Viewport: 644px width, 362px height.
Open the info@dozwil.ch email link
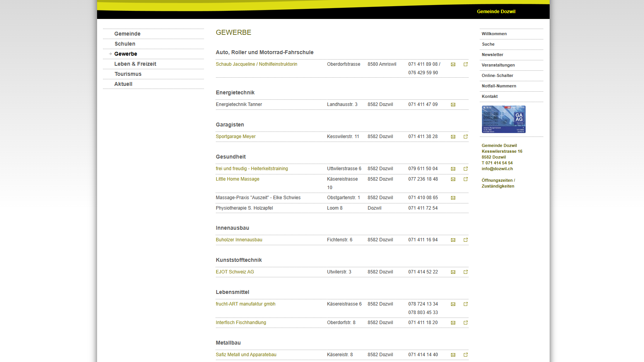coord(497,169)
